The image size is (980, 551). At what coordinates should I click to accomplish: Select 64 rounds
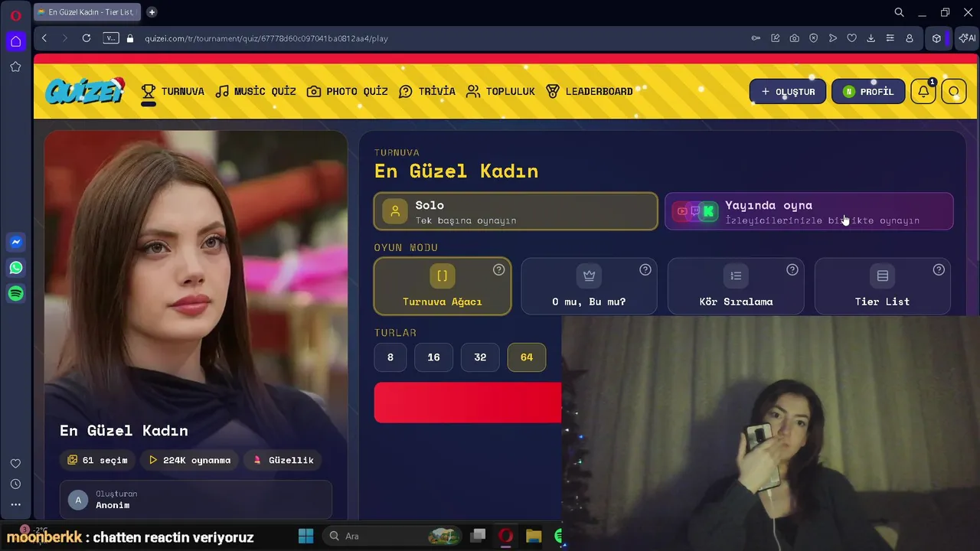527,357
